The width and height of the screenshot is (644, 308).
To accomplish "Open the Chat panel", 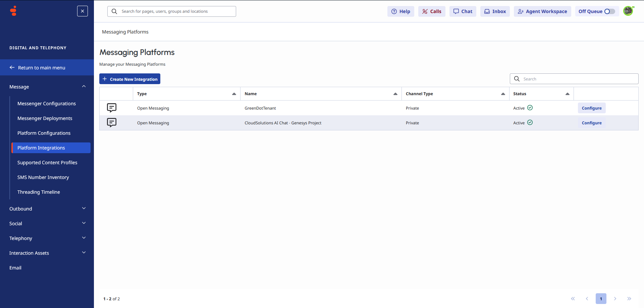I will [x=463, y=11].
